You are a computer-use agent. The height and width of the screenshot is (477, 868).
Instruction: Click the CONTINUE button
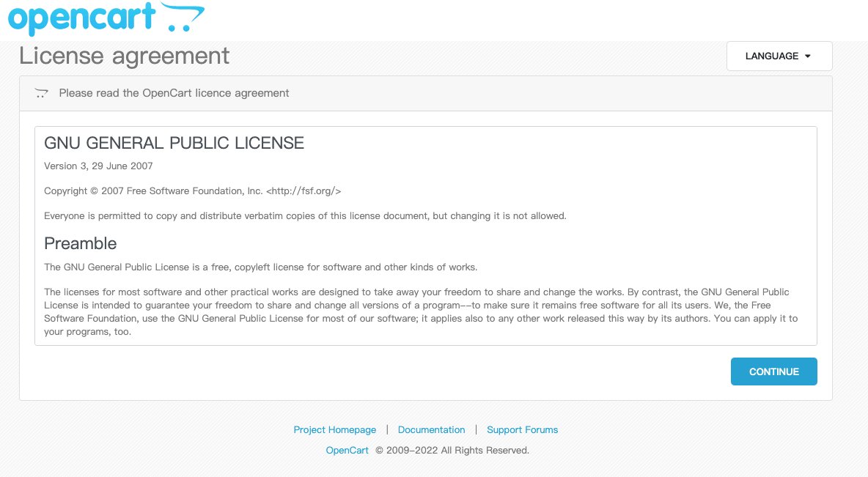pyautogui.click(x=773, y=371)
